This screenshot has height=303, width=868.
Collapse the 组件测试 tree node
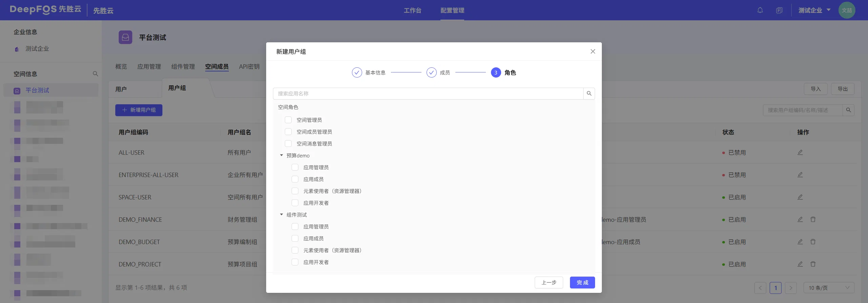(281, 215)
